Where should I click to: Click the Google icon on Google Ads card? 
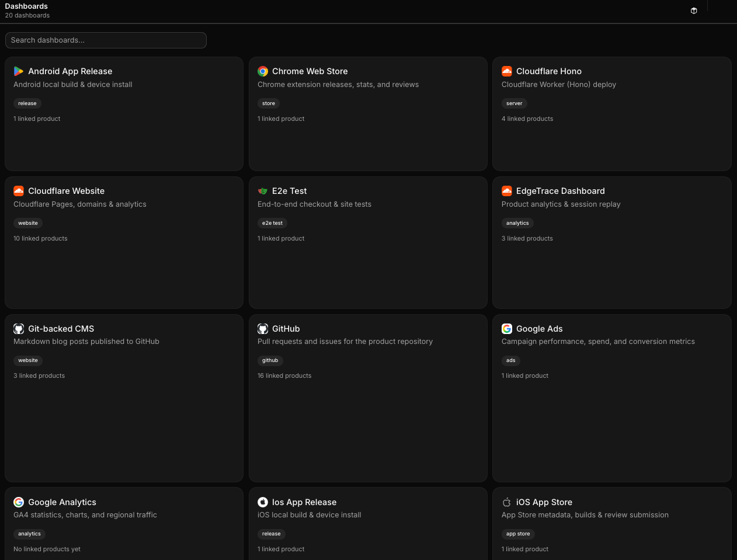[x=507, y=329]
